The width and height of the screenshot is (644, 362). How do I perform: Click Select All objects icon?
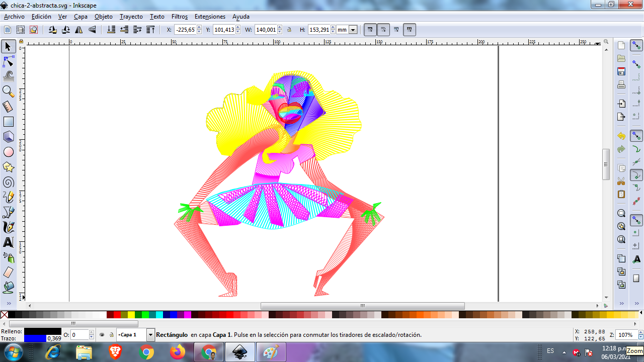coord(8,30)
